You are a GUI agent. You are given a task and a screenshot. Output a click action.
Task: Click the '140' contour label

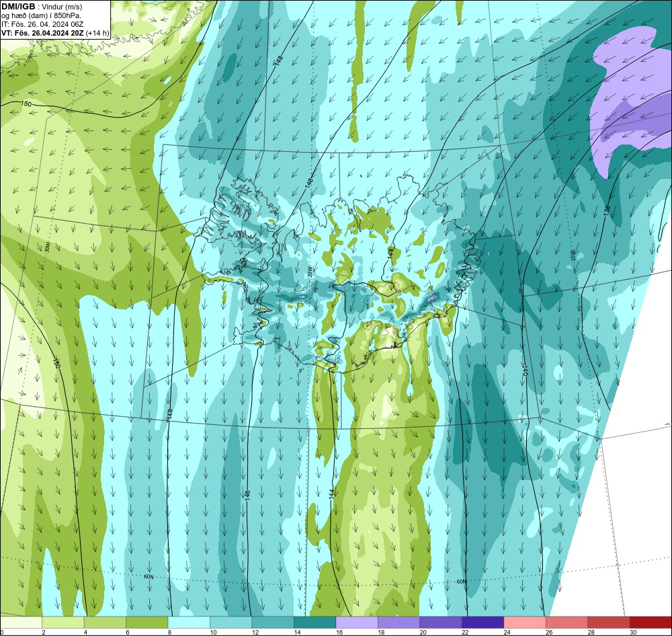pyautogui.click(x=525, y=370)
